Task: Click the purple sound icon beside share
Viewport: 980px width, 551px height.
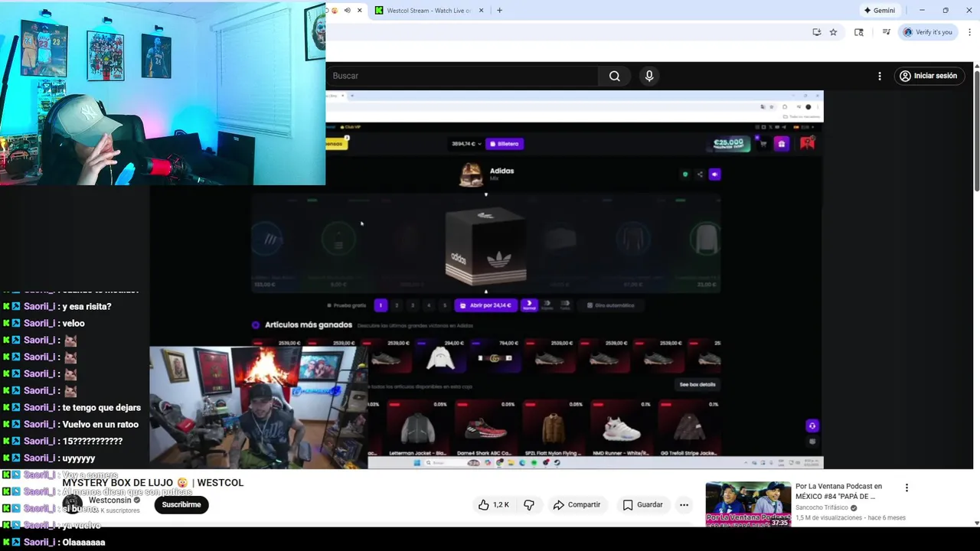Action: point(714,174)
